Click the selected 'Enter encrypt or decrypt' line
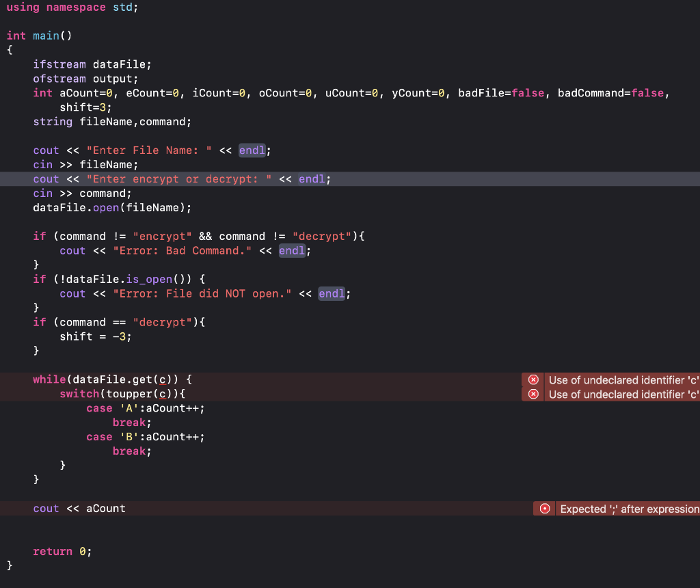This screenshot has height=588, width=700. (x=181, y=178)
